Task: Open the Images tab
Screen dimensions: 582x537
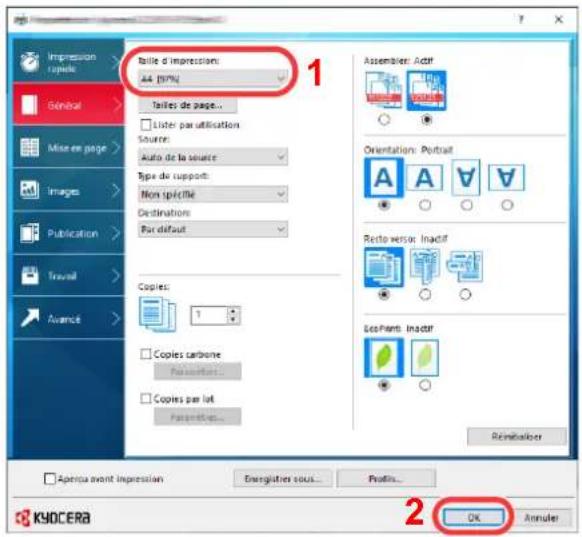Action: 69,190
